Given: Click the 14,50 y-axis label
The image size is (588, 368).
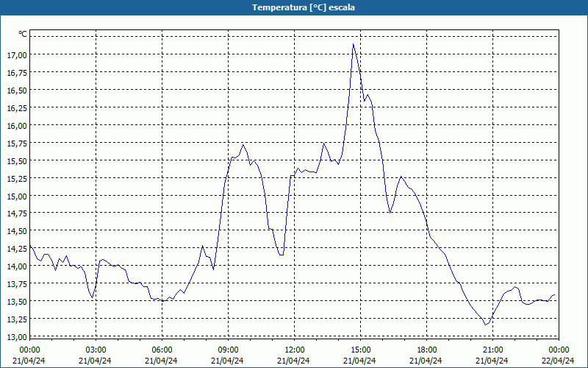Looking at the screenshot, I should (17, 231).
